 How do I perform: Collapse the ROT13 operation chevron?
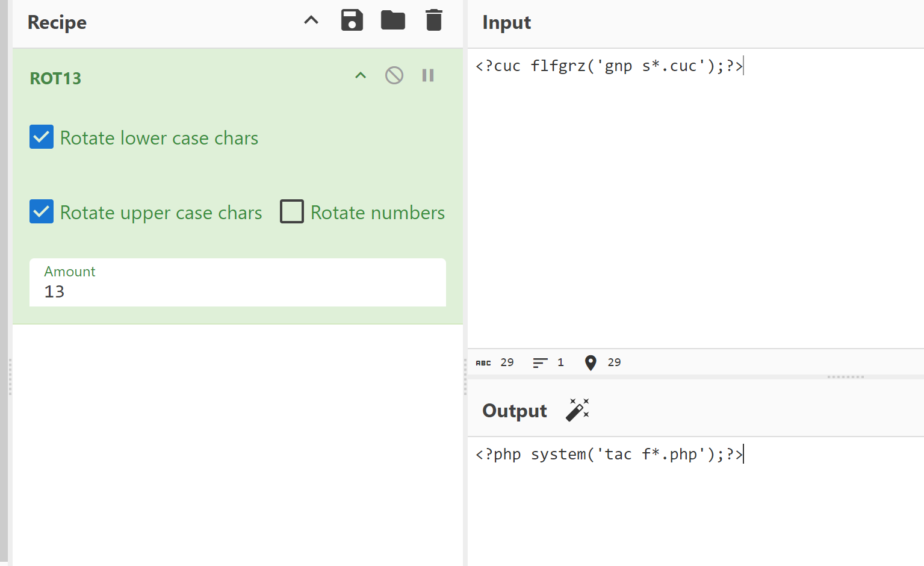click(x=361, y=75)
